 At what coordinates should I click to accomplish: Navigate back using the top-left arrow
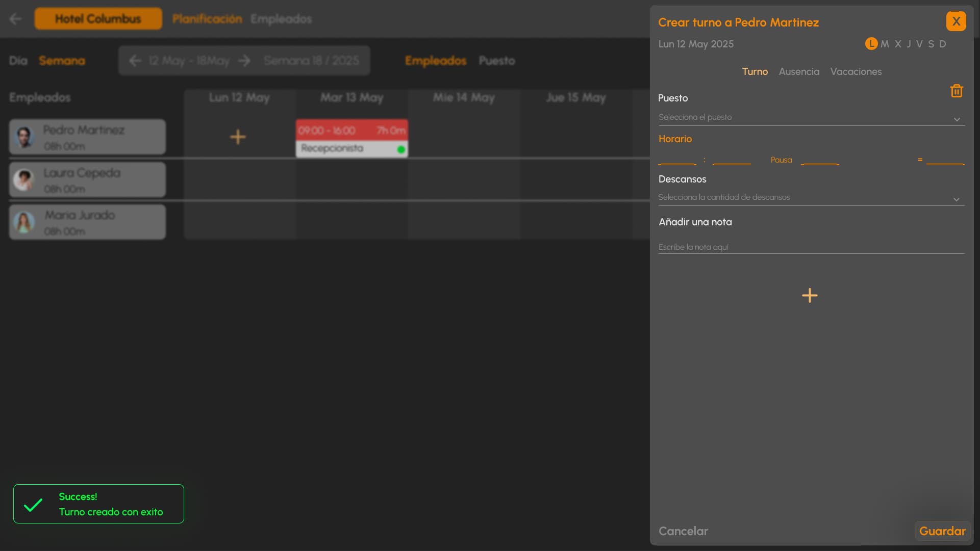point(15,19)
